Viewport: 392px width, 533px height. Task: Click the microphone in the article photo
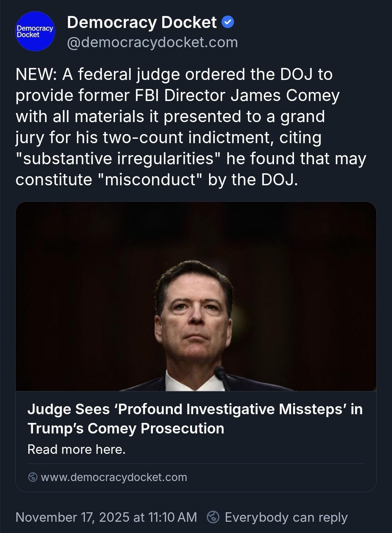tap(221, 376)
